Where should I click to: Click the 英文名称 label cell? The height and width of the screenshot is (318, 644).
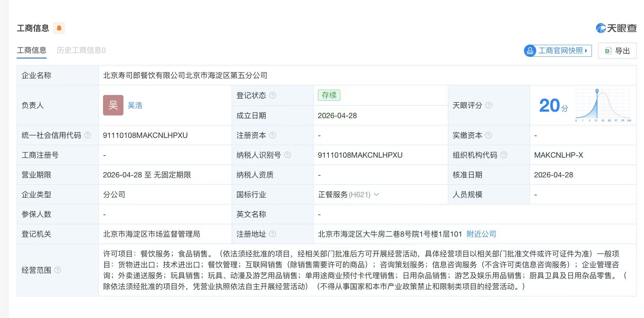(x=273, y=214)
